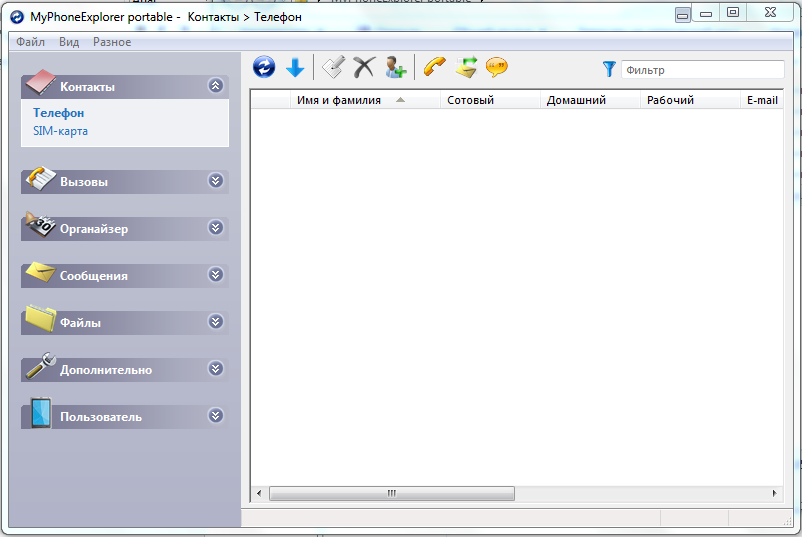
Task: Click the blue filter funnel icon
Action: click(x=609, y=69)
